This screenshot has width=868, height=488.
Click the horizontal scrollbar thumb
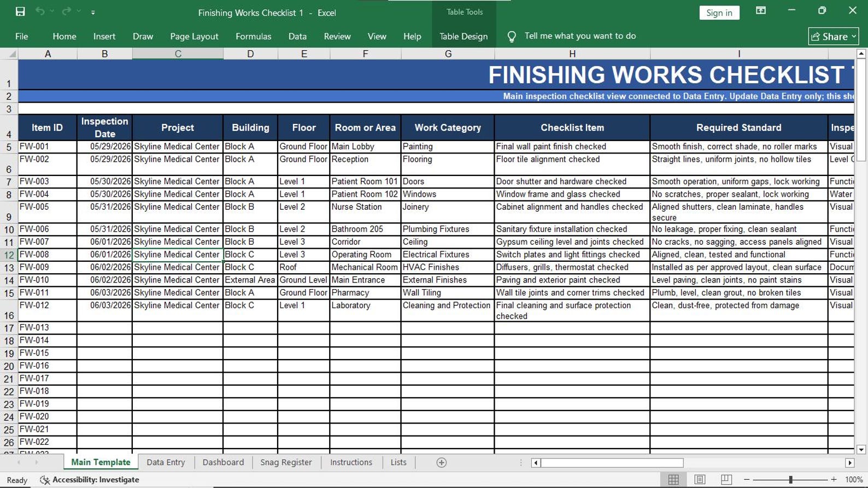pos(612,463)
